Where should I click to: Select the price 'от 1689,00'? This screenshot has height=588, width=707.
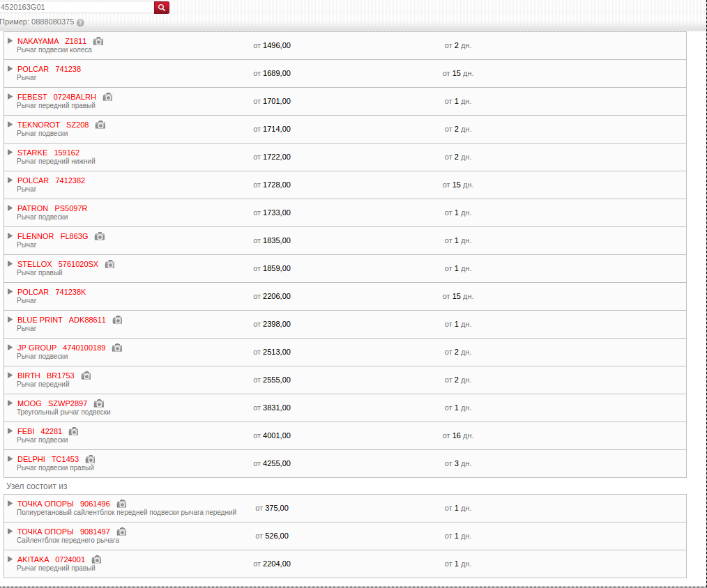272,73
